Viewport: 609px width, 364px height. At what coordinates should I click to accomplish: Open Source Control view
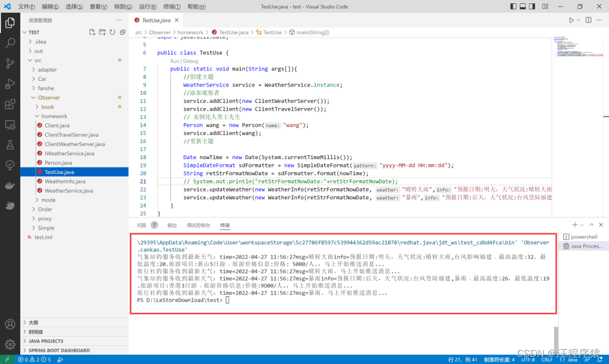10,63
